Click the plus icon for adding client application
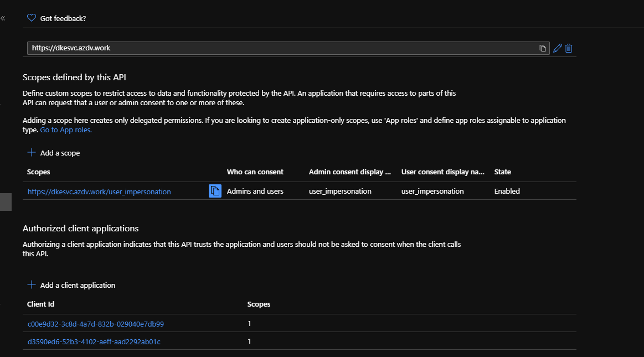The height and width of the screenshot is (357, 644). pyautogui.click(x=32, y=285)
